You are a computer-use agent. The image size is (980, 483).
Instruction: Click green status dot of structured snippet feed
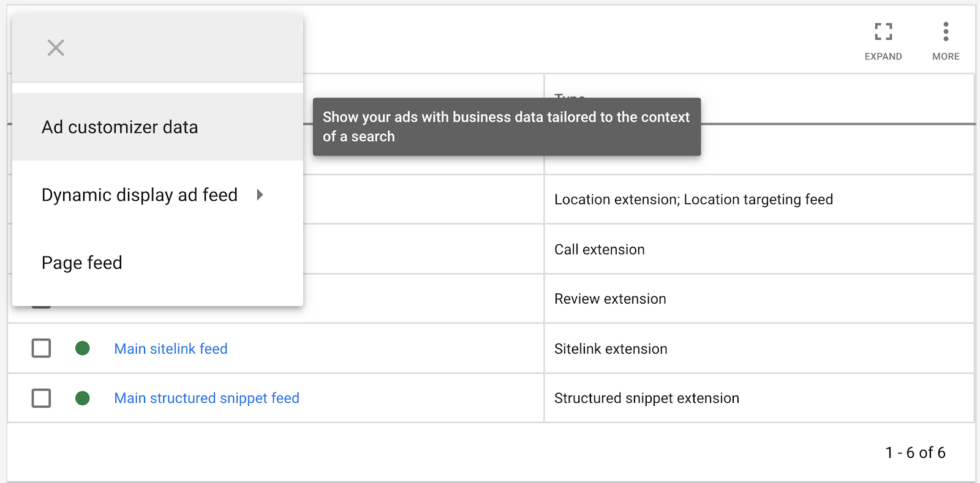click(83, 398)
